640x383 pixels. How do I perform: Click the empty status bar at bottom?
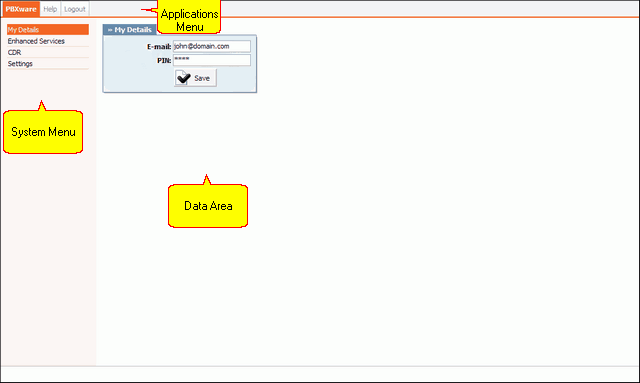tap(320, 374)
